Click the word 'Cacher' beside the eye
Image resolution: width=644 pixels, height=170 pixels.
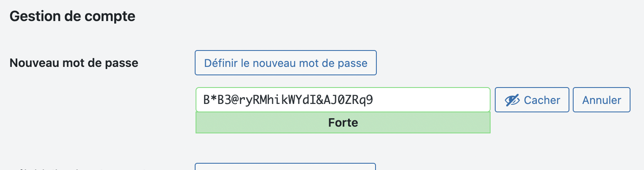(x=542, y=100)
